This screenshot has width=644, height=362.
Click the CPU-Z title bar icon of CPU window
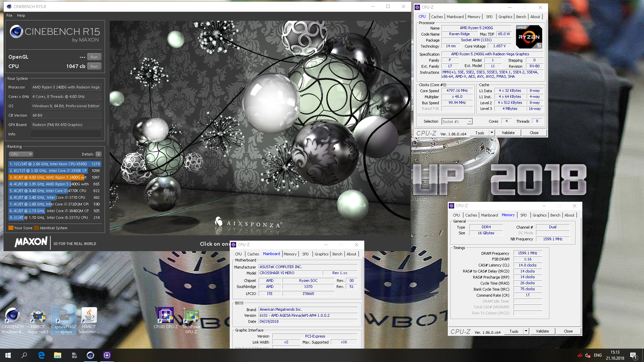[x=418, y=7]
